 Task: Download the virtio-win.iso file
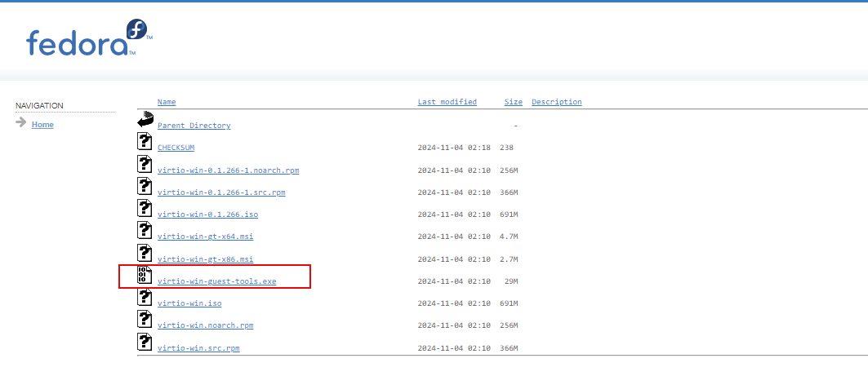point(189,303)
